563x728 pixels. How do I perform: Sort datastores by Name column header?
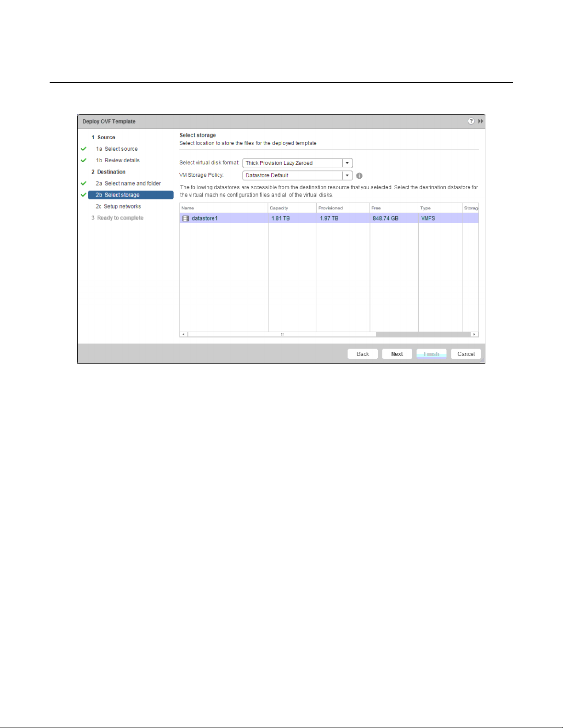point(223,208)
